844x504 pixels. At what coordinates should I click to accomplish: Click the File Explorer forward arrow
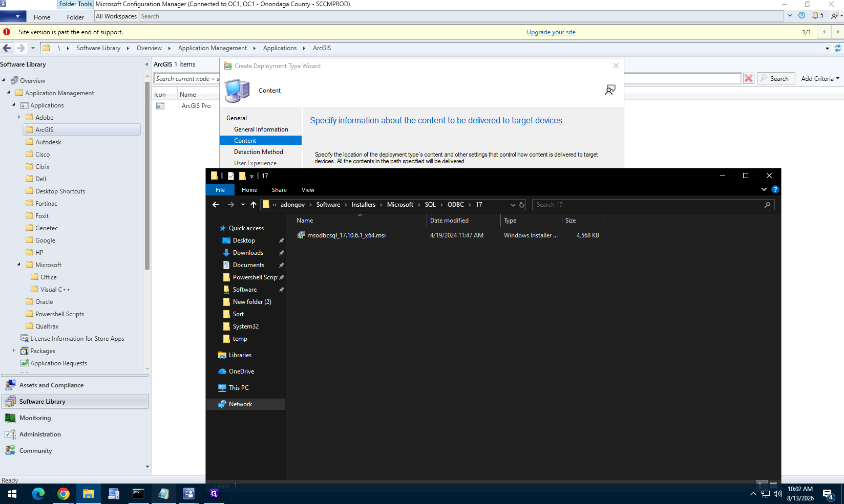coord(231,205)
